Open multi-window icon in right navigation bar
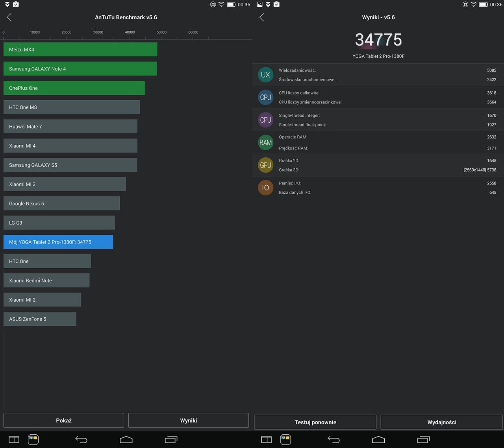This screenshot has height=448, width=504. coord(266,440)
